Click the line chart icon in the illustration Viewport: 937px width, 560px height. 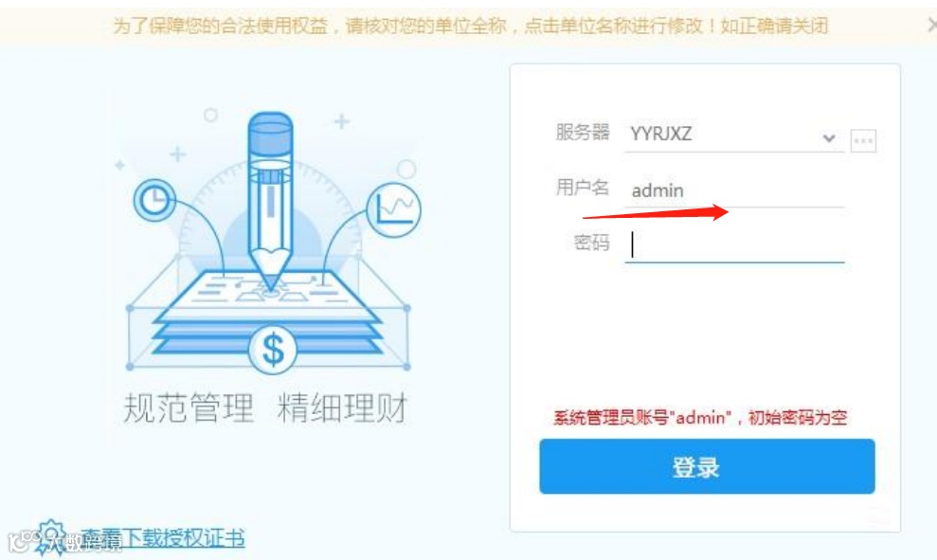click(394, 209)
